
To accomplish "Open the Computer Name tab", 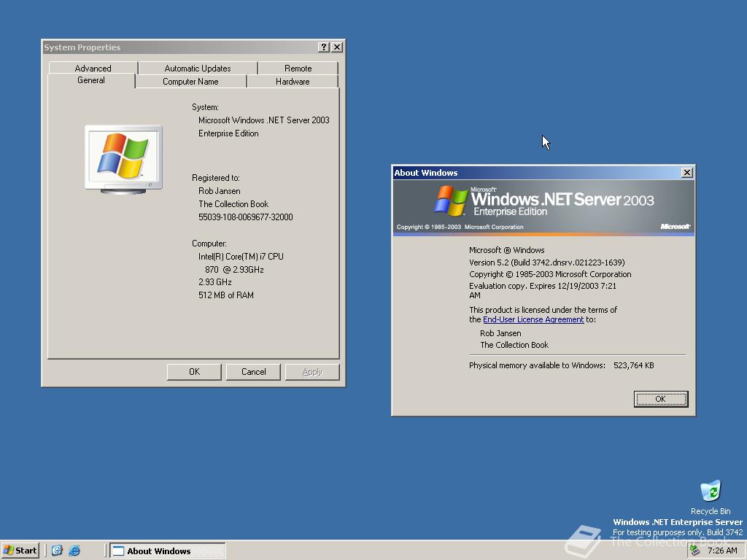I will point(190,82).
